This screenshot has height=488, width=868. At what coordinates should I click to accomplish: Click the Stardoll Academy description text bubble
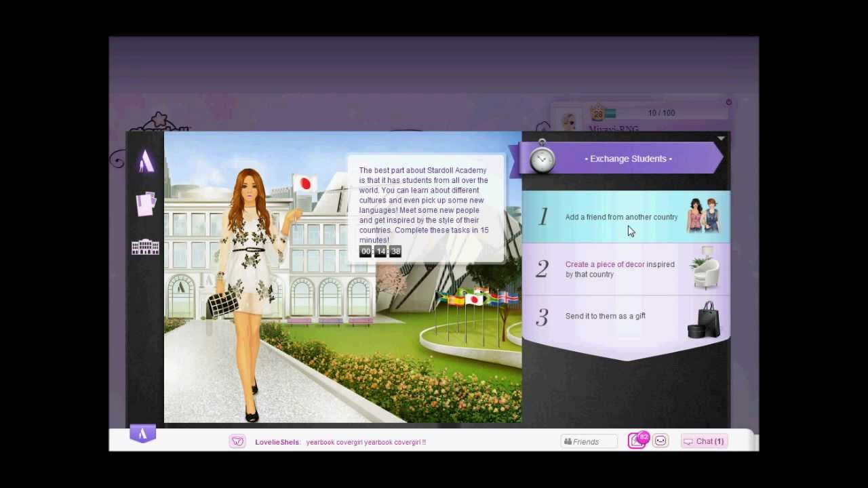tap(426, 209)
